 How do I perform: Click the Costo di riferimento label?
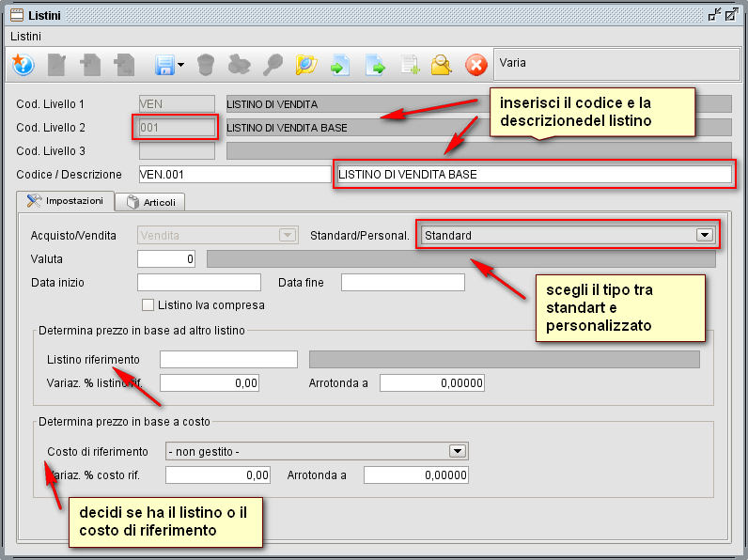pyautogui.click(x=98, y=452)
